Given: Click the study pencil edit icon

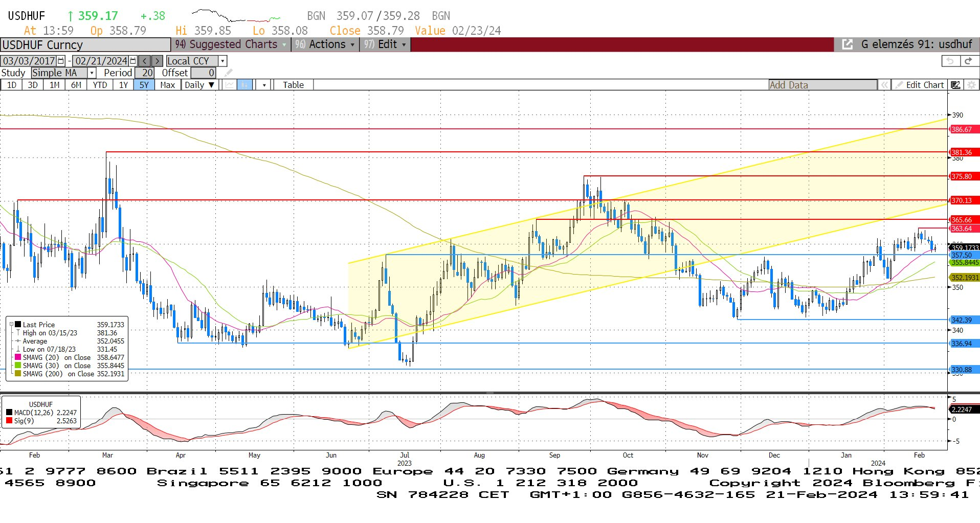Looking at the screenshot, I should point(228,73).
